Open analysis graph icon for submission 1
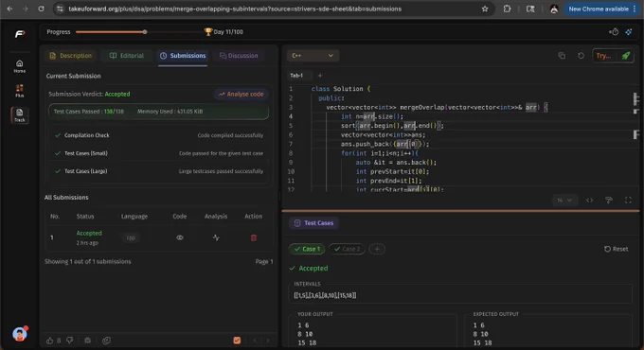This screenshot has height=350, width=644. pos(216,237)
